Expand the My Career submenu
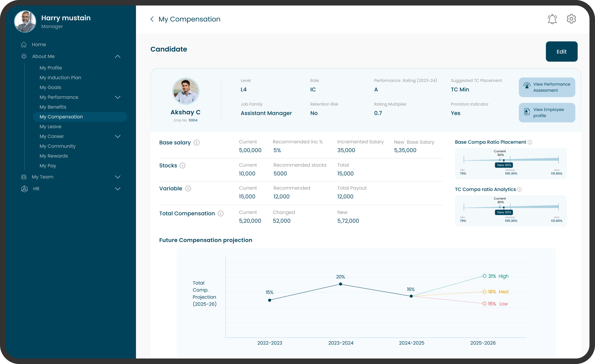This screenshot has height=364, width=595. pos(118,137)
